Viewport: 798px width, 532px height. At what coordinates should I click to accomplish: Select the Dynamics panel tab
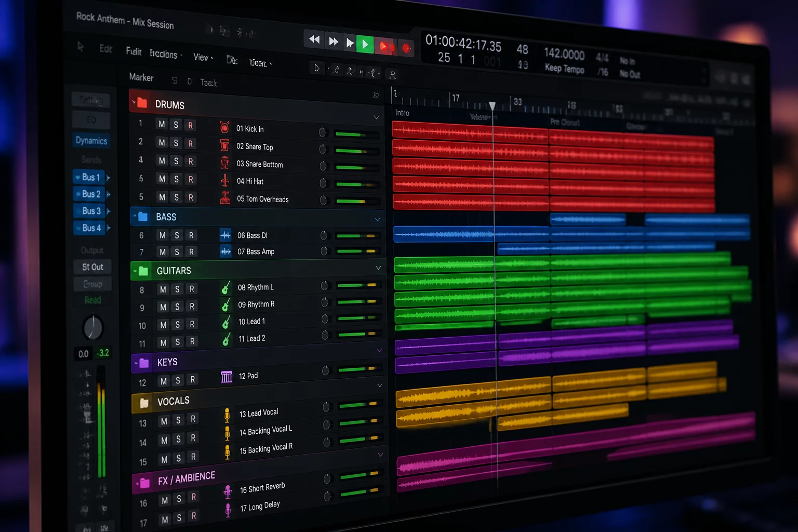click(x=91, y=140)
